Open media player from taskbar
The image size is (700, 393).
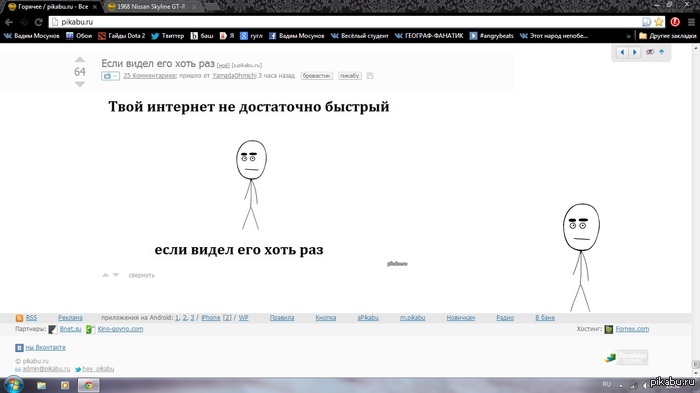65,385
